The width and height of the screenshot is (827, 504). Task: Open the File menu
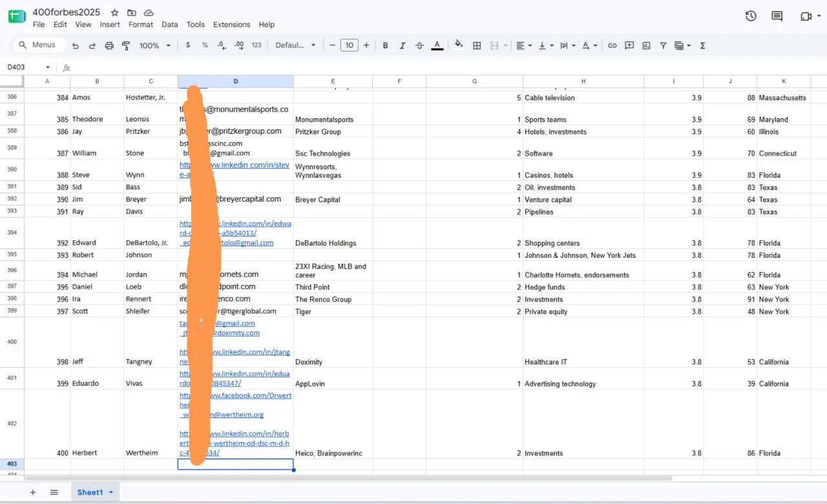(x=39, y=25)
